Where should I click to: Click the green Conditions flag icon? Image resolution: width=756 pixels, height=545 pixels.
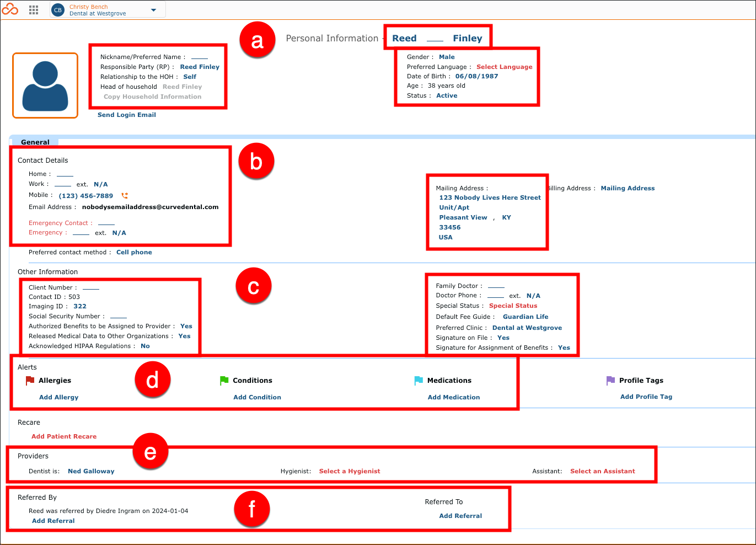click(x=224, y=381)
